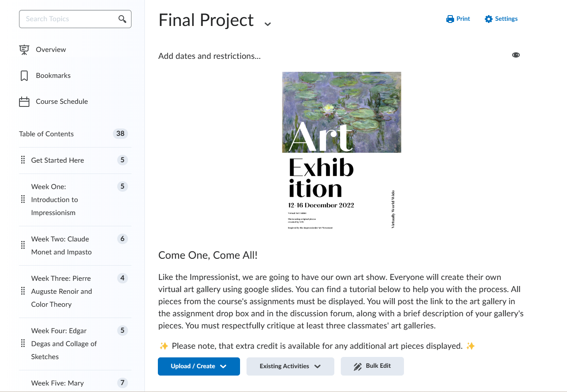This screenshot has width=567, height=392.
Task: Click the Week Two module drag handle
Action: (23, 245)
